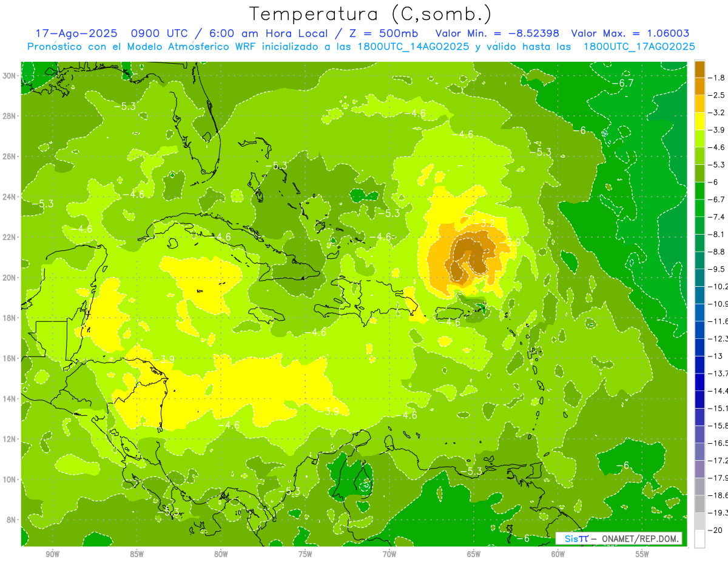The width and height of the screenshot is (728, 562).
Task: Click the valid-until time "1800UTC_17AGO2025"
Action: [639, 47]
